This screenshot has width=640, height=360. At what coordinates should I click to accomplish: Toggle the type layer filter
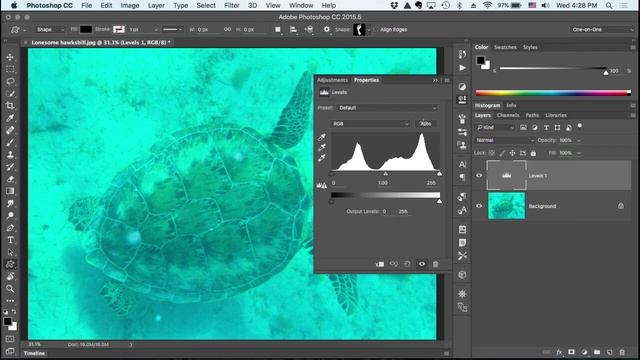pyautogui.click(x=546, y=128)
